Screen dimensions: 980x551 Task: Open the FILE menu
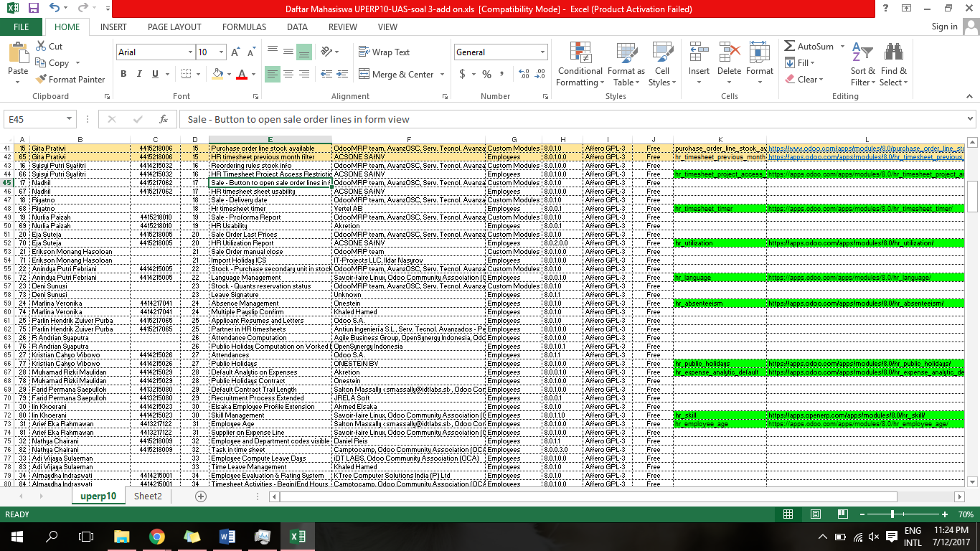pos(22,27)
